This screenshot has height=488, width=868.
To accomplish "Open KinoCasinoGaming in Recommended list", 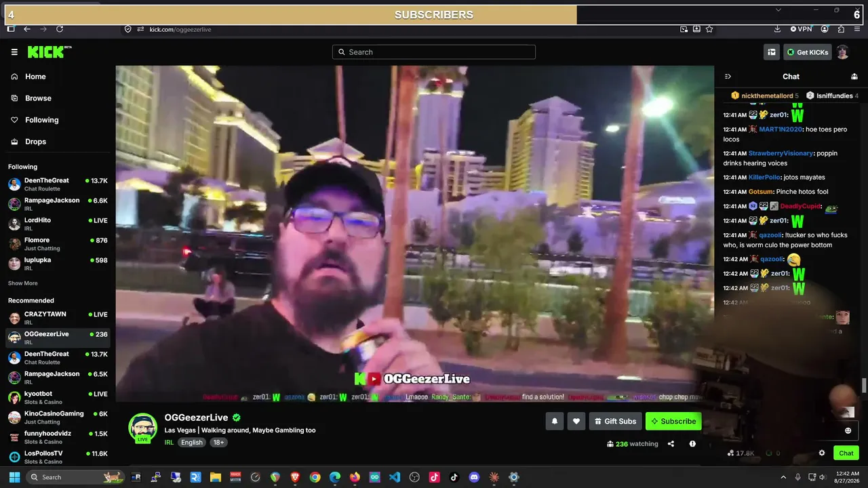I will [x=58, y=418].
